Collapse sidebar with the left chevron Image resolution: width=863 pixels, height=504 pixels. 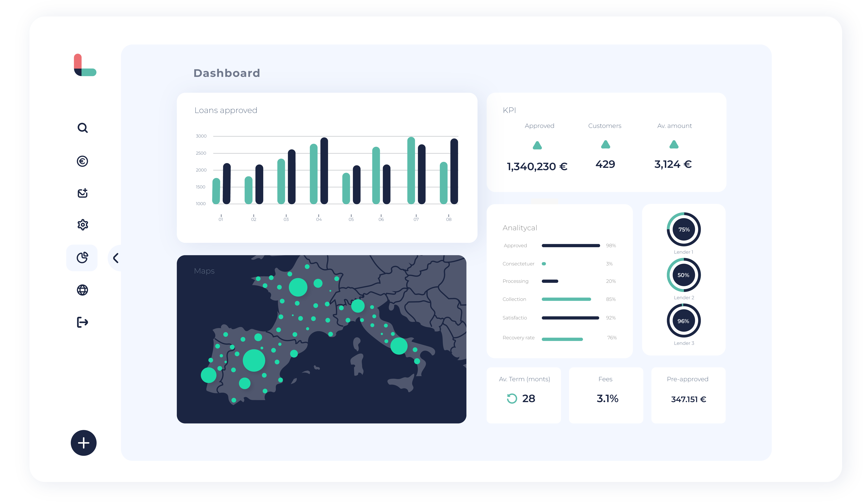click(x=116, y=258)
